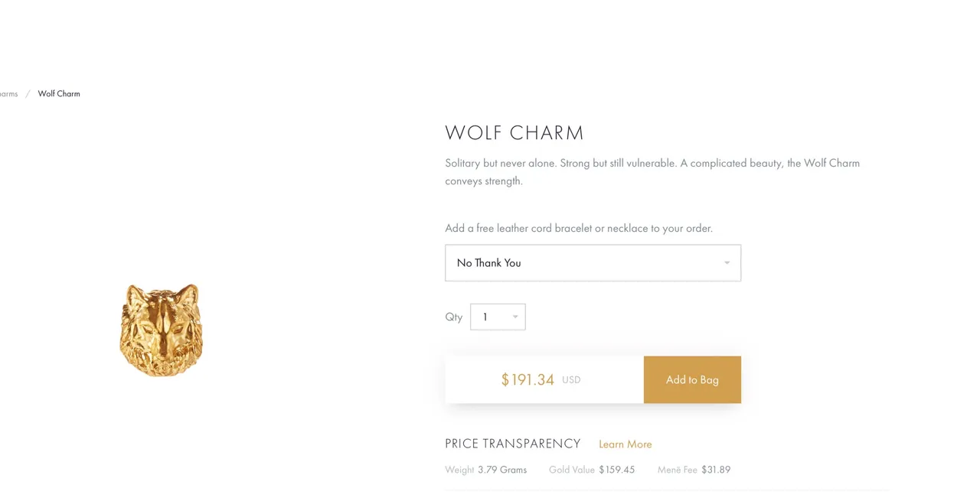The width and height of the screenshot is (980, 501).
Task: Click the Qty label text
Action: (454, 317)
